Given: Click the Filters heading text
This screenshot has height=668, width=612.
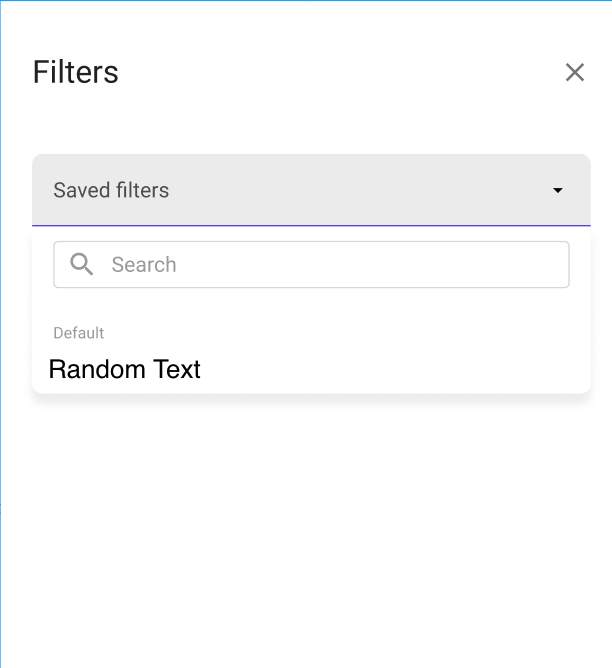Looking at the screenshot, I should pyautogui.click(x=76, y=72).
